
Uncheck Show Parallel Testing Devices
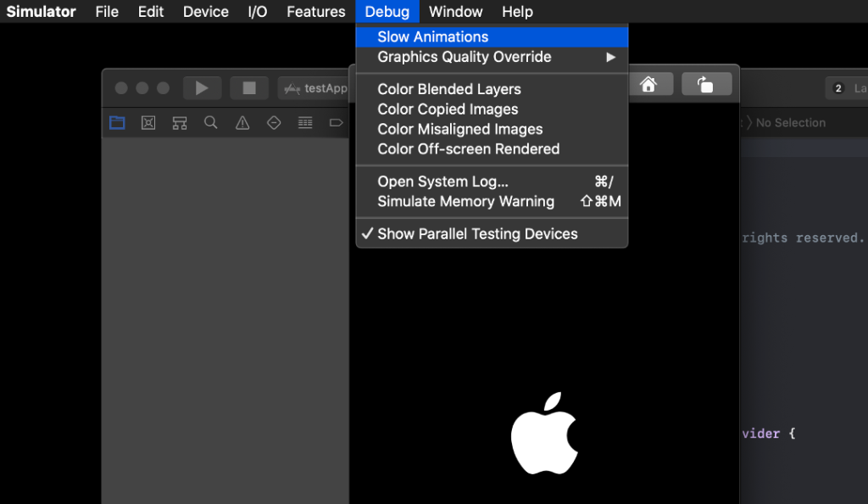click(x=492, y=233)
